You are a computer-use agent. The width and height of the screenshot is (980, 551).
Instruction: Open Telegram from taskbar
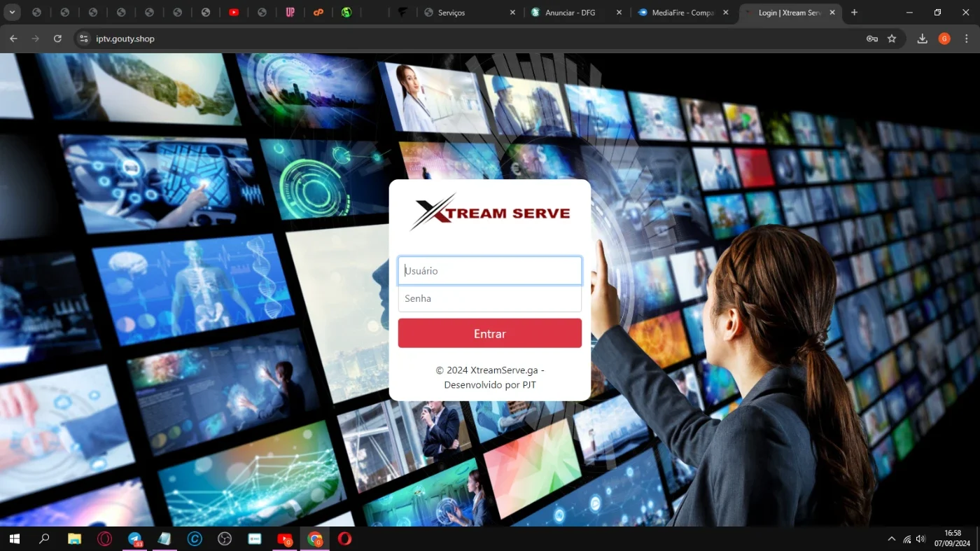[134, 539]
